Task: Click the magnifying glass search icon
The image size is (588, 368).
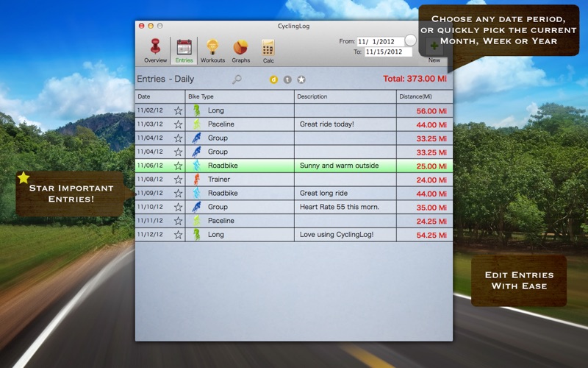Action: coord(237,79)
